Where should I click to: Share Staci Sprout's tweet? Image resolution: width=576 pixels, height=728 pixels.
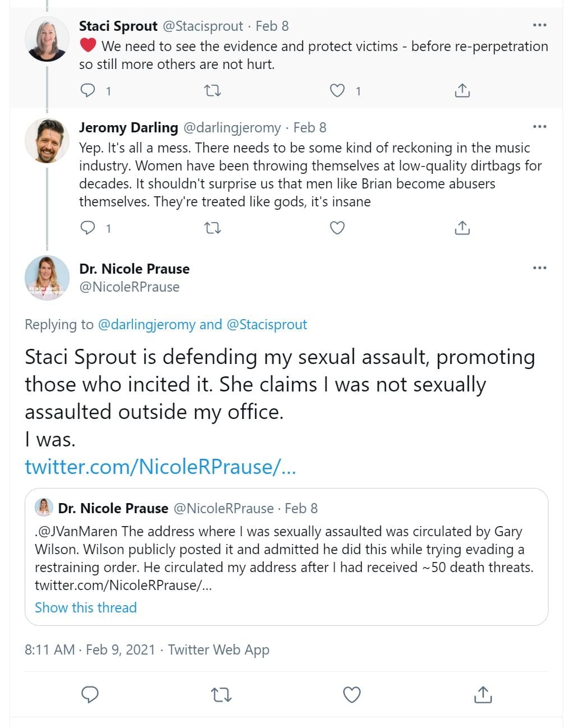coord(462,90)
